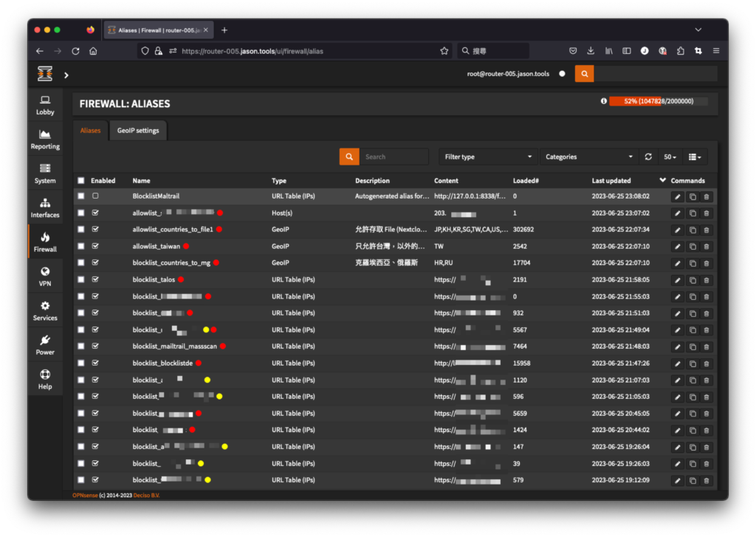Toggle select-all checkbox in table header
756x537 pixels.
pyautogui.click(x=81, y=180)
